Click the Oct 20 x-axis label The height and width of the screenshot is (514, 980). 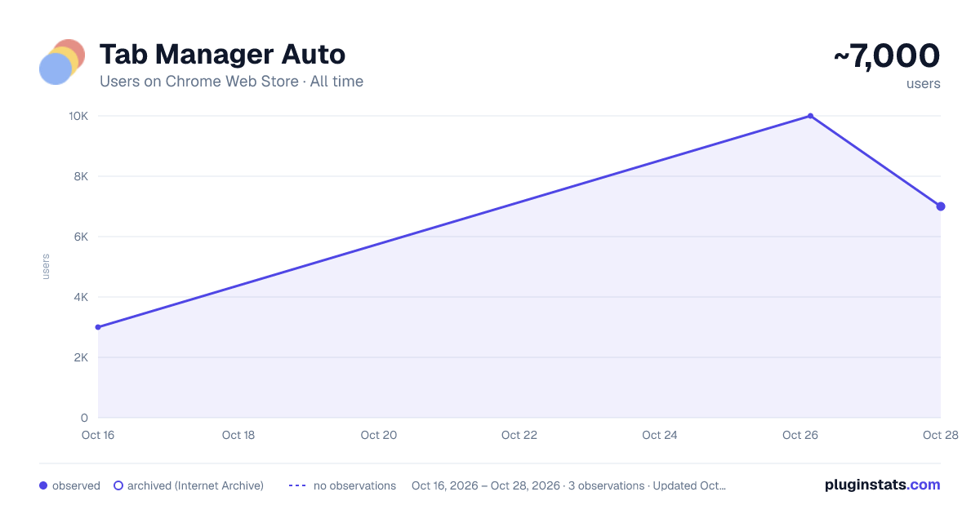379,435
